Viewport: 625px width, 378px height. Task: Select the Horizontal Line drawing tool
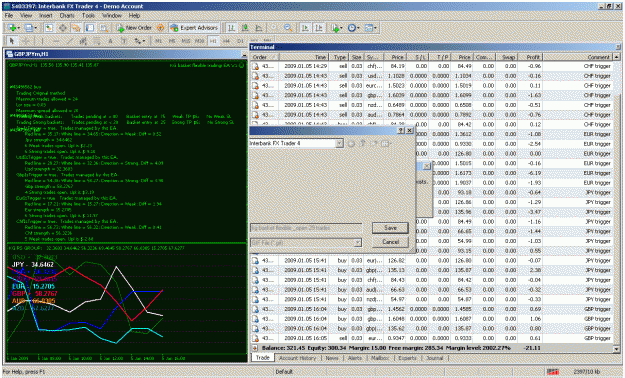click(x=55, y=41)
